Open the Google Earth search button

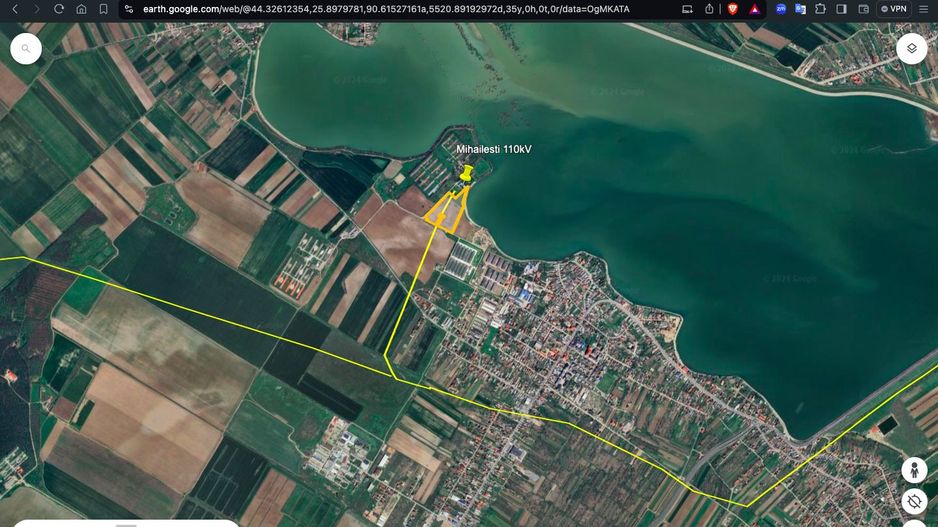(26, 48)
